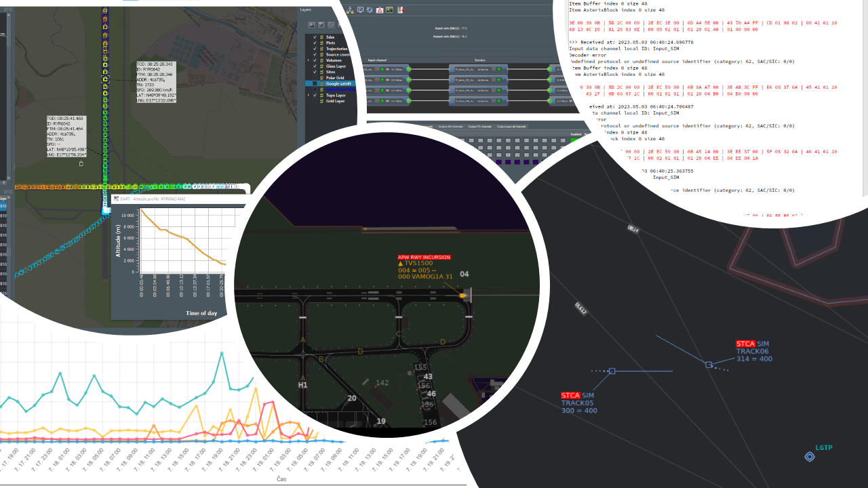Open settings via the gear toolbar icon
Viewport: 868px width, 488px height.
[370, 10]
